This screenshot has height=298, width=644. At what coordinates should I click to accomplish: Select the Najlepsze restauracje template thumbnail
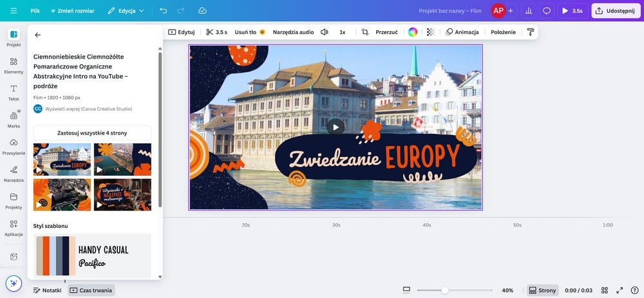122,194
